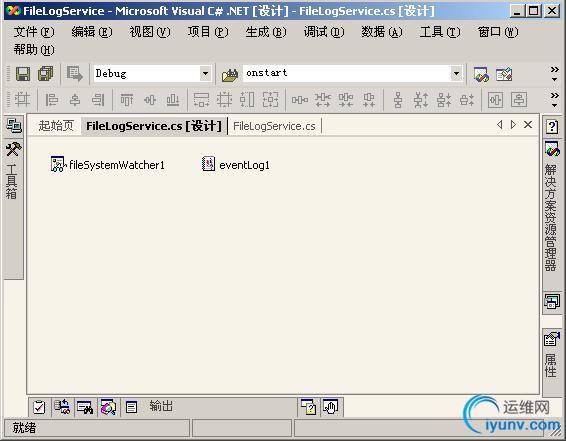Click the Align Lefts layout icon
This screenshot has height=441, width=566.
click(x=52, y=100)
